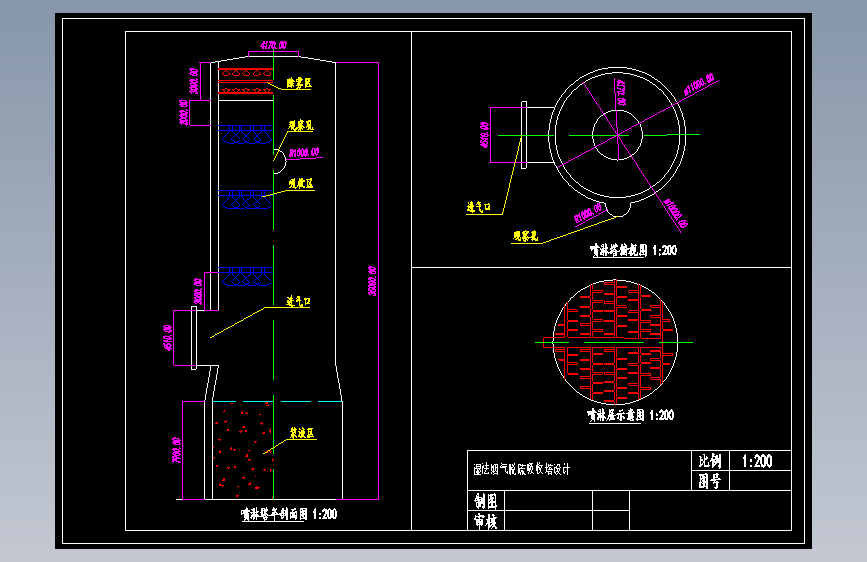Select the 喷淋层示意图 1:200 caption

click(630, 415)
